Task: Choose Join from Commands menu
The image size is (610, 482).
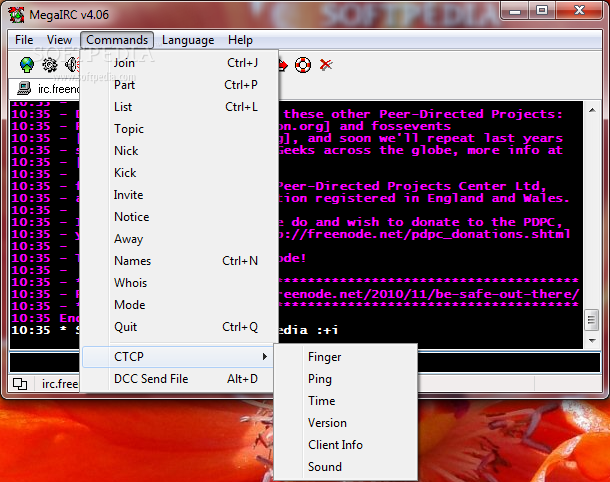Action: [179, 63]
